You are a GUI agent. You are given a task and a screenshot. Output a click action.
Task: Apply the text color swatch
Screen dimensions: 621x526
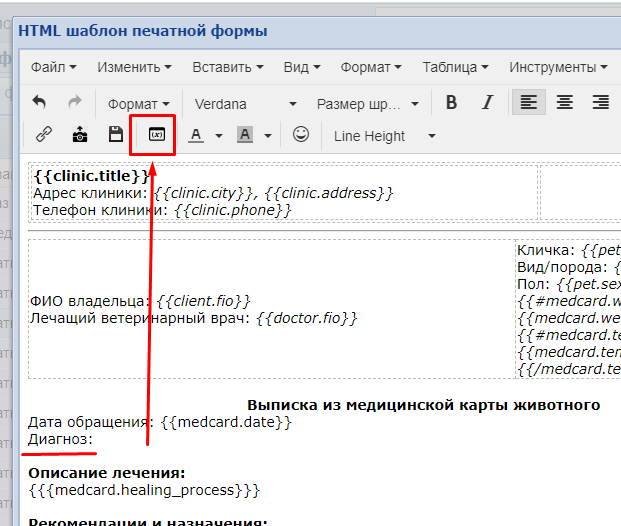point(196,135)
